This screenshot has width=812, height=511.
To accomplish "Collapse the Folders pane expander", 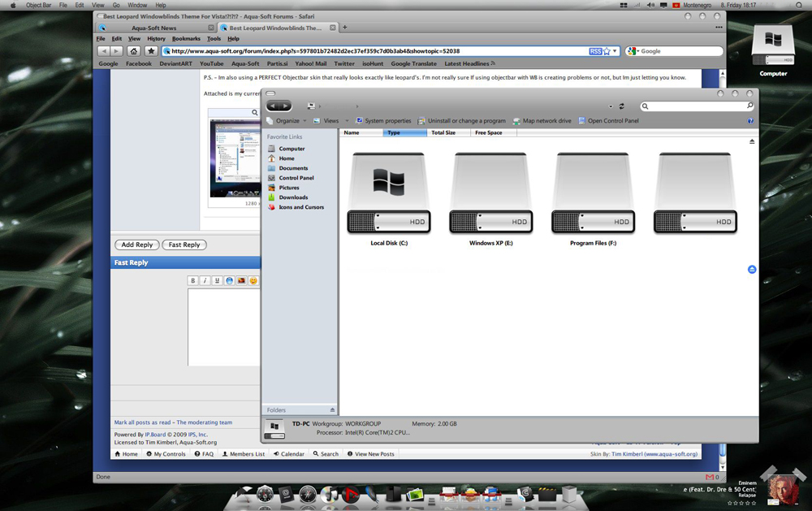I will pyautogui.click(x=332, y=410).
